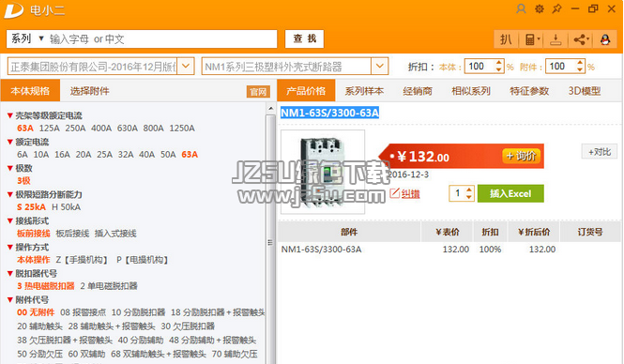
Task: Select 30 欠压脱扣器 accessory option
Action: coord(188,326)
